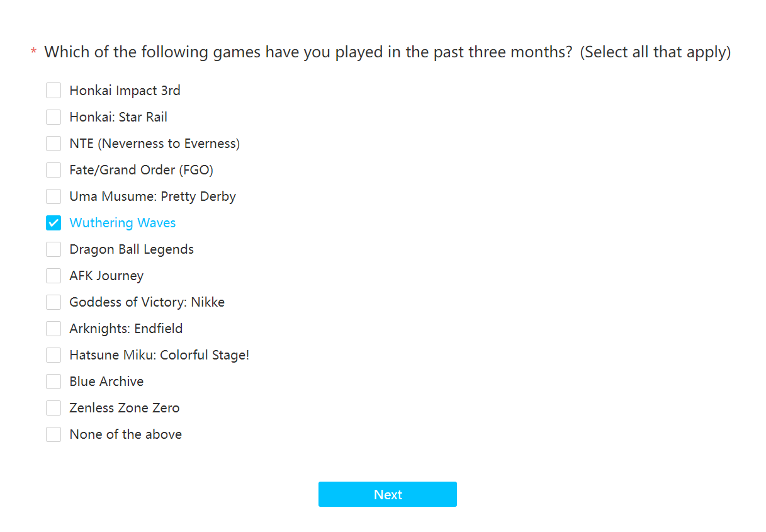Select Goddess of Victory: Nikke checkbox

click(54, 302)
